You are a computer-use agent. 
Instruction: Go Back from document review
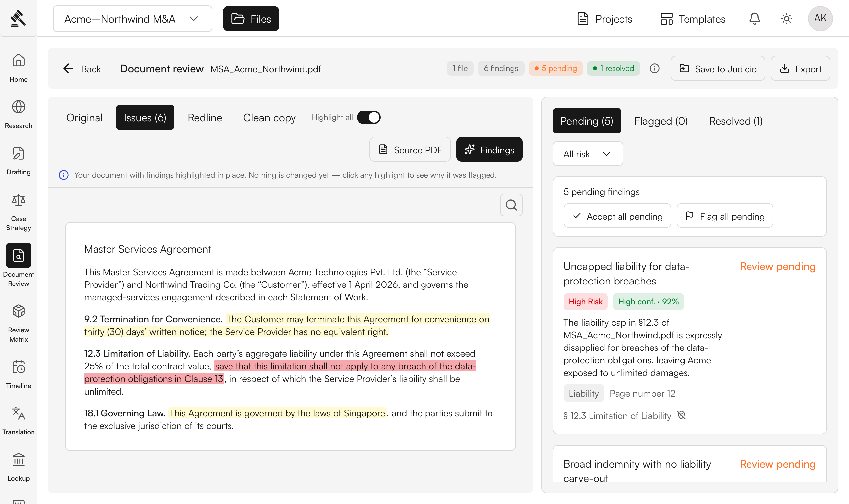pos(82,69)
